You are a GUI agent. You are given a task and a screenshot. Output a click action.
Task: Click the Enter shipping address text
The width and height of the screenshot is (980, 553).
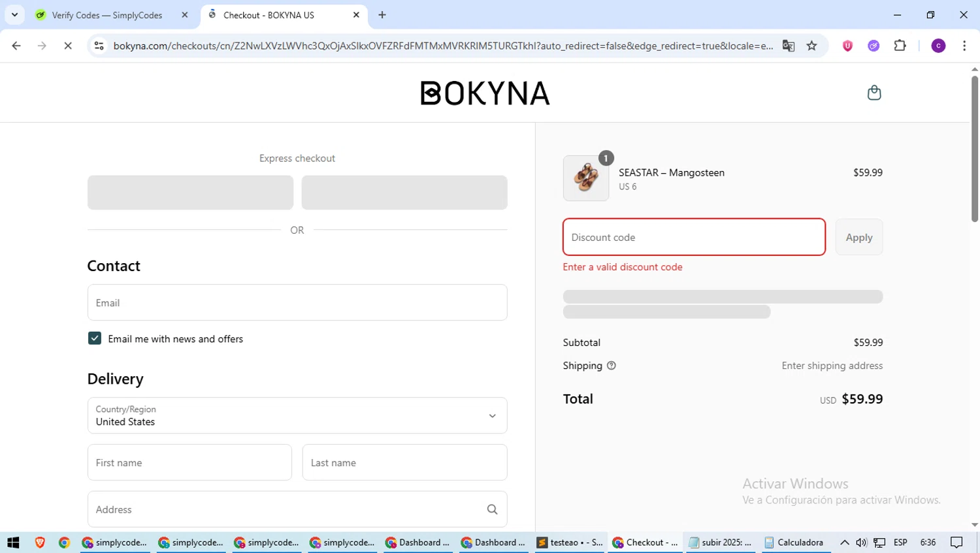(x=832, y=366)
